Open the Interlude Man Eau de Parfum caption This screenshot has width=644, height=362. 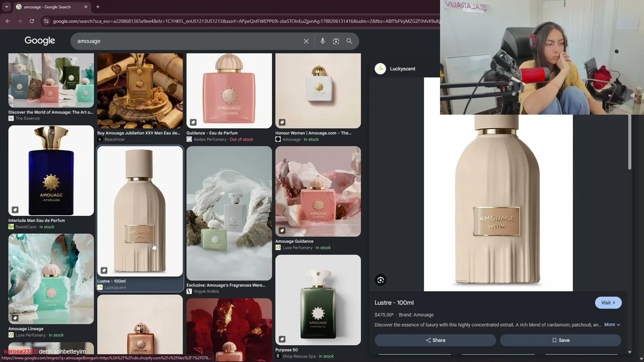tap(37, 220)
